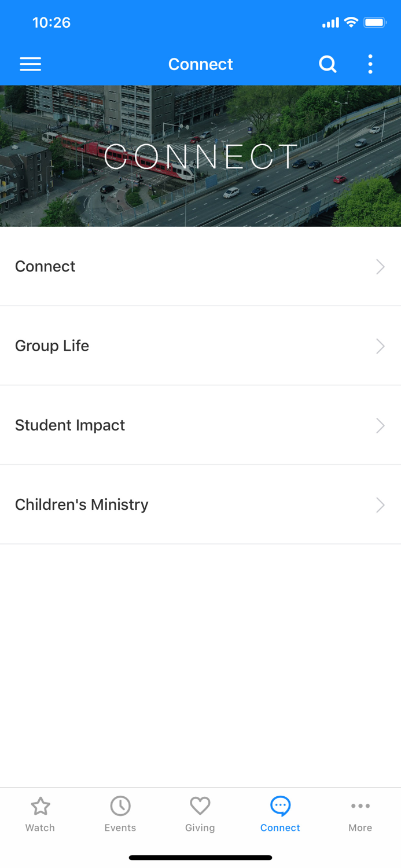Viewport: 401px width, 868px height.
Task: Switch to the Events tab
Action: point(120,813)
